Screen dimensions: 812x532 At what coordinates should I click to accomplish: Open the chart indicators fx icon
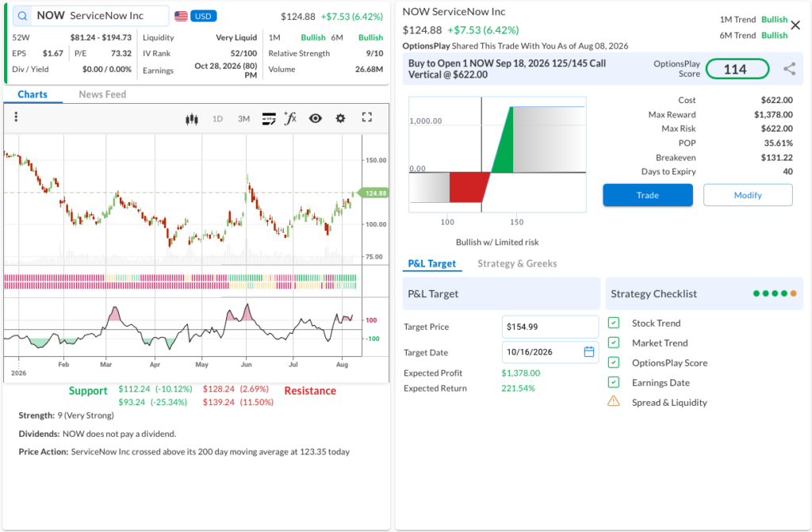[290, 118]
